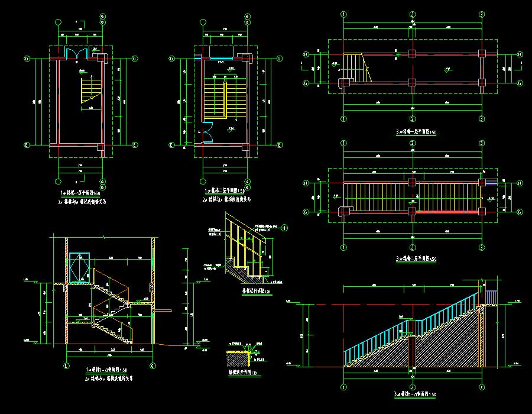The width and height of the screenshot is (532, 414).
Task: Click left axis bubble G of 1# first-floor plan
Action: 27,59
